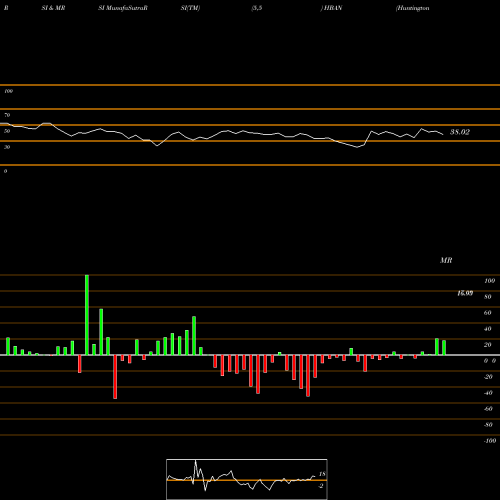Screen dimensions: 500x500
Task: Click the 'SI MunafaSutraR' header text
Action: (x=123, y=8)
